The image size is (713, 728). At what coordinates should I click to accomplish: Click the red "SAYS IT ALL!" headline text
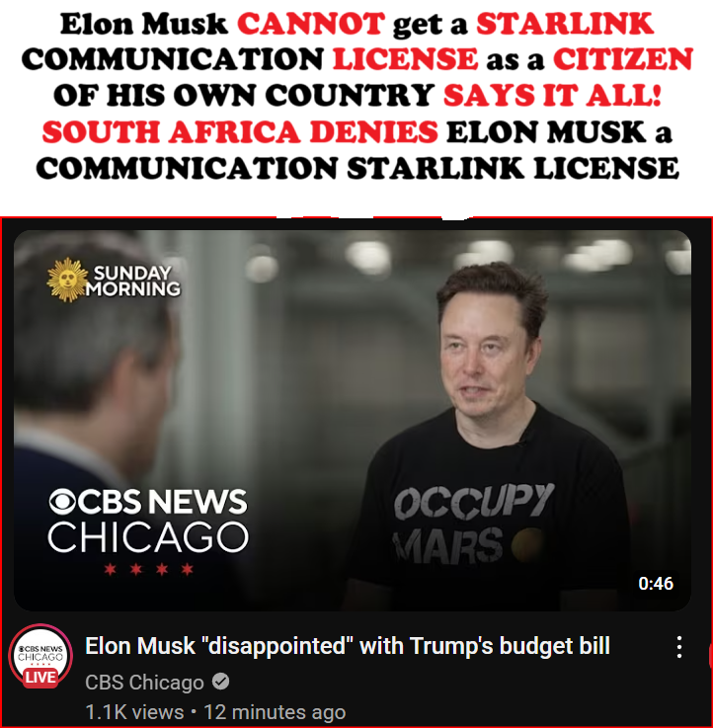point(552,96)
